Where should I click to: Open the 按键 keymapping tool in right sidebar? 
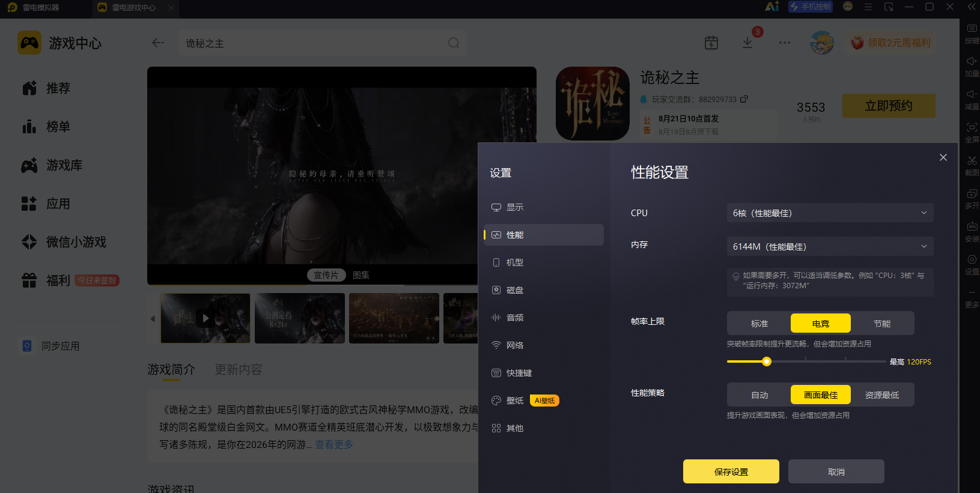pos(972,34)
